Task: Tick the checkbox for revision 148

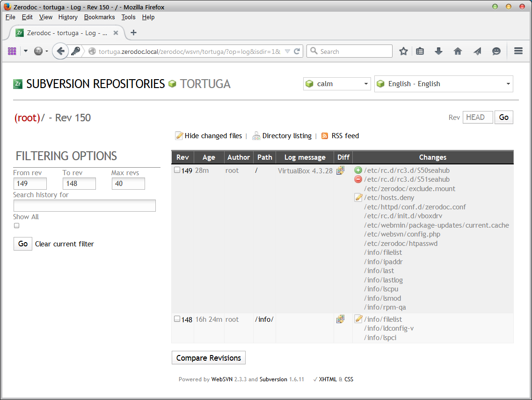Action: tap(177, 318)
